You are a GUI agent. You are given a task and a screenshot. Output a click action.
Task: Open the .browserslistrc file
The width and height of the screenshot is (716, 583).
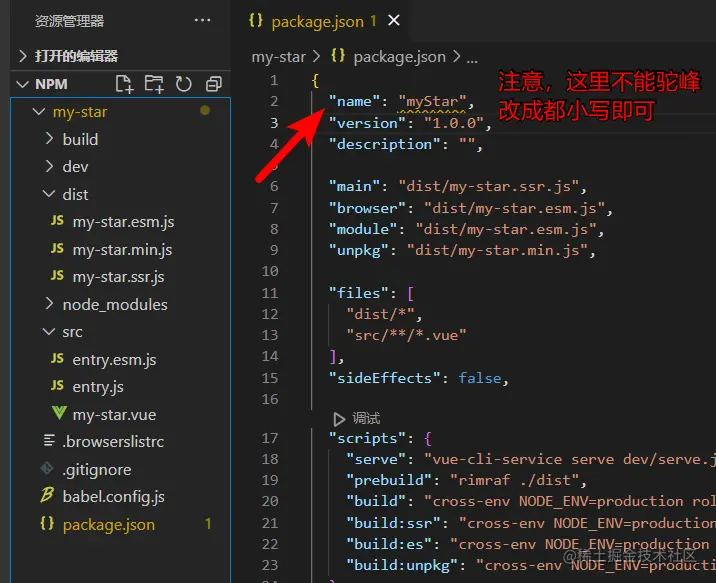pos(113,442)
